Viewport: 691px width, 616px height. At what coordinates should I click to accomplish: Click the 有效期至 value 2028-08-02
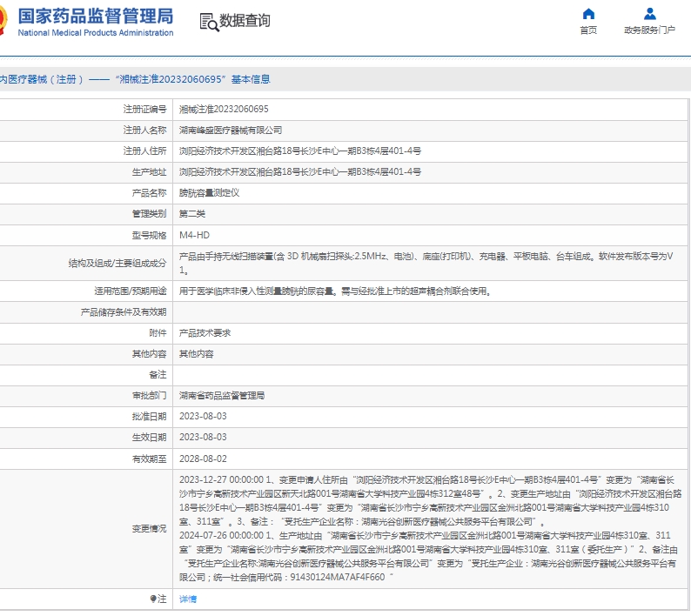point(203,459)
